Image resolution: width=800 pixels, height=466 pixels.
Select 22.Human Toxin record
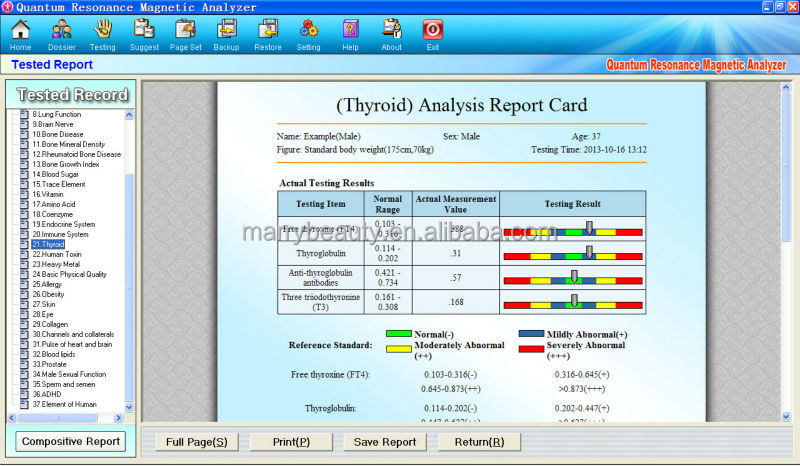57,254
